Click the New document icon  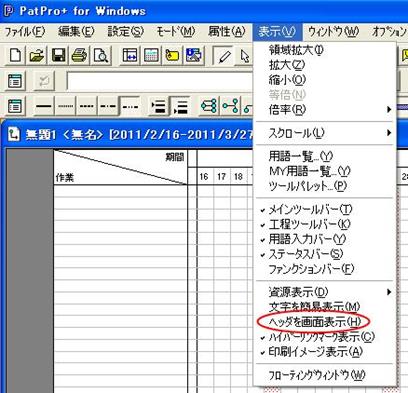point(15,55)
